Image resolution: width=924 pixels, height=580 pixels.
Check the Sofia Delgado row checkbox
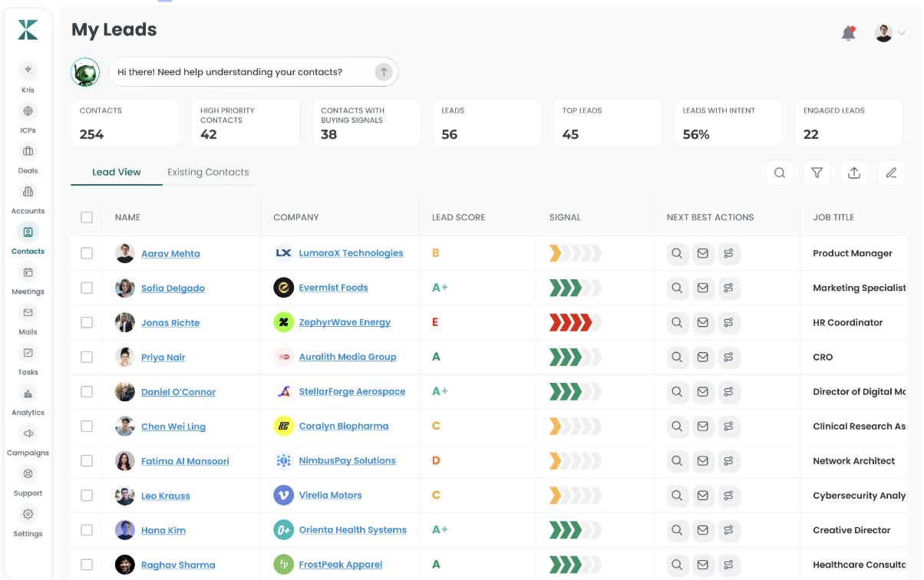click(87, 288)
